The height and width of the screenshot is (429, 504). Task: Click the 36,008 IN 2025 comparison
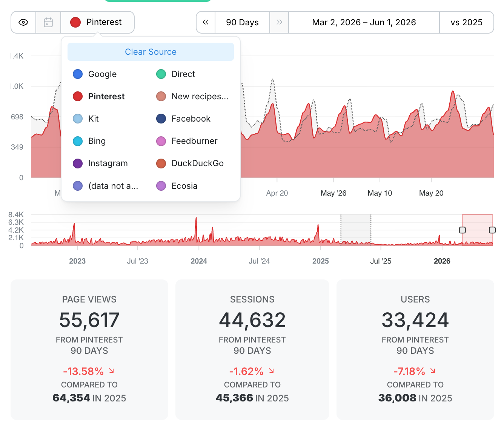coord(415,398)
